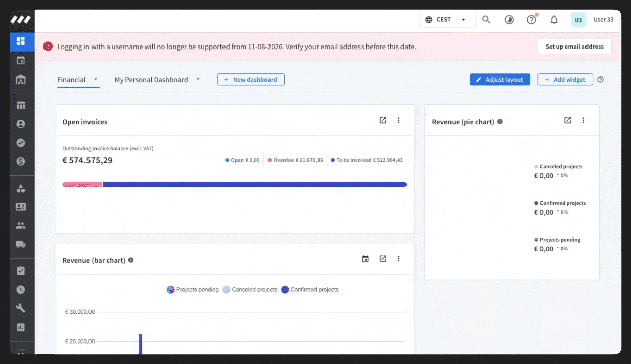The height and width of the screenshot is (364, 631).
Task: Click the tall bar in revenue chart
Action: click(141, 344)
